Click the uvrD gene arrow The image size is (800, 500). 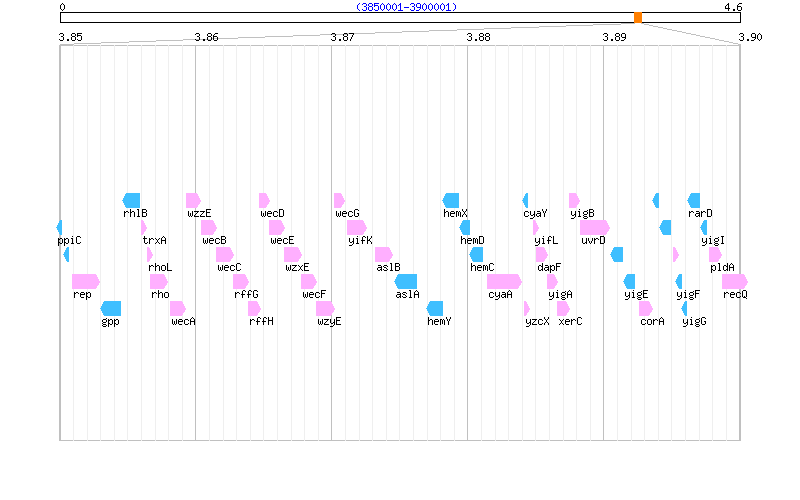click(594, 227)
